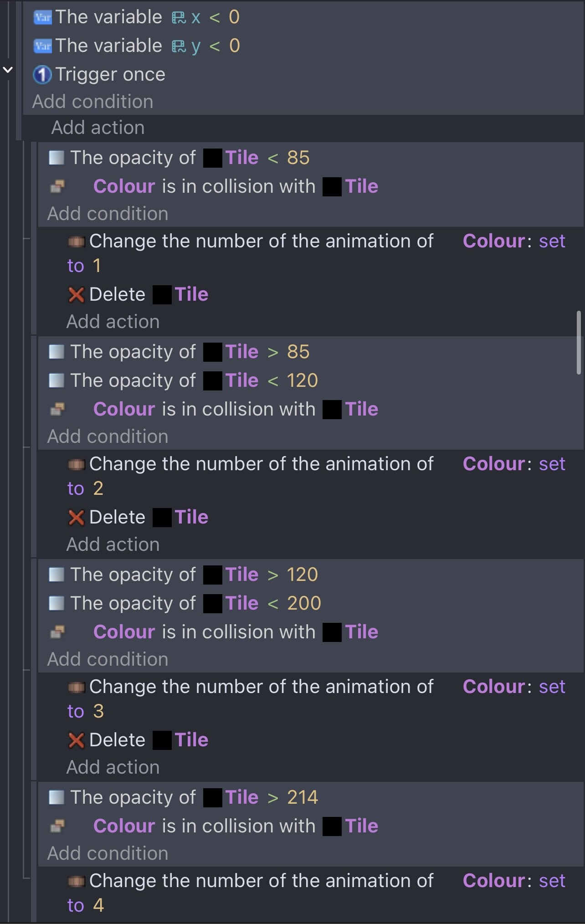Collapse the event using the left chevron
This screenshot has height=924, width=585.
[8, 70]
